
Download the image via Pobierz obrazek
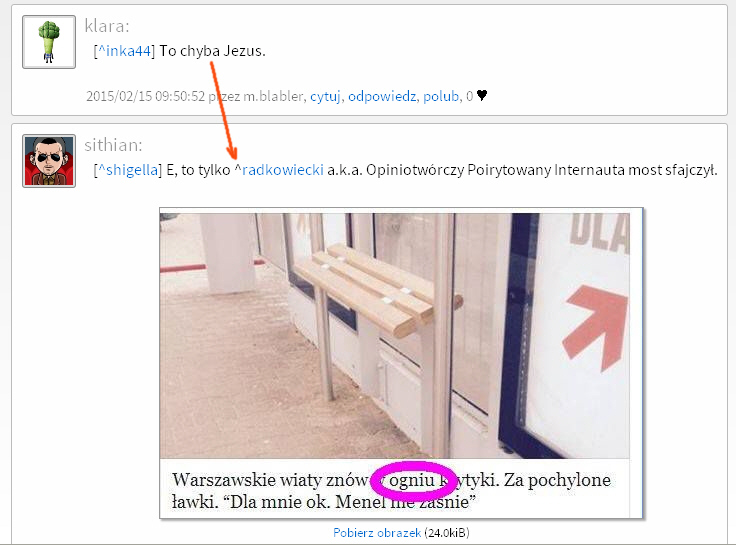coord(377,533)
